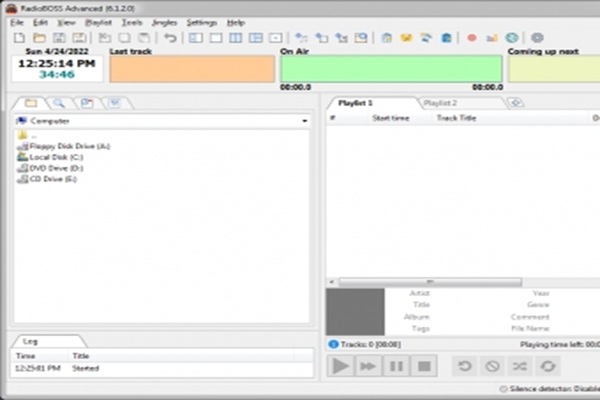Viewport: 600px width, 400px height.
Task: Open the Playlist menu
Action: (98, 22)
